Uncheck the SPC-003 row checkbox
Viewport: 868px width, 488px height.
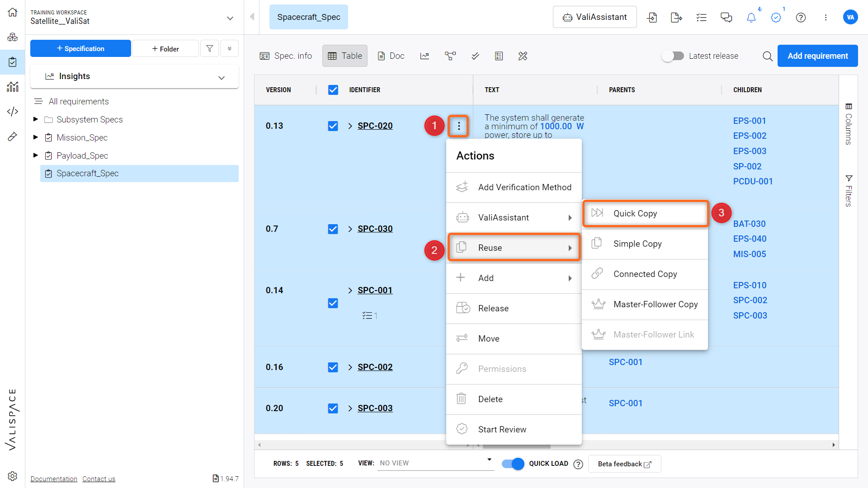(x=333, y=408)
